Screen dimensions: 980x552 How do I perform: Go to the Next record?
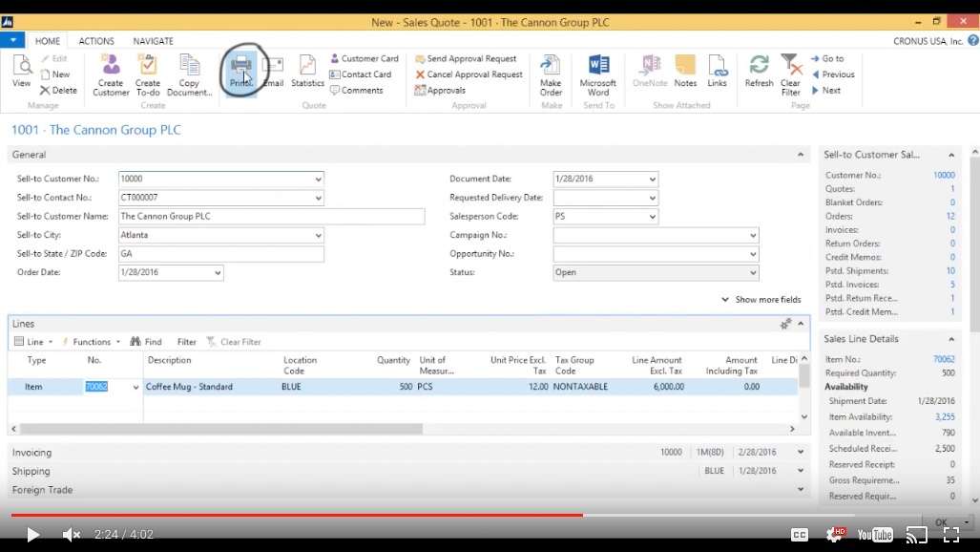click(x=825, y=90)
